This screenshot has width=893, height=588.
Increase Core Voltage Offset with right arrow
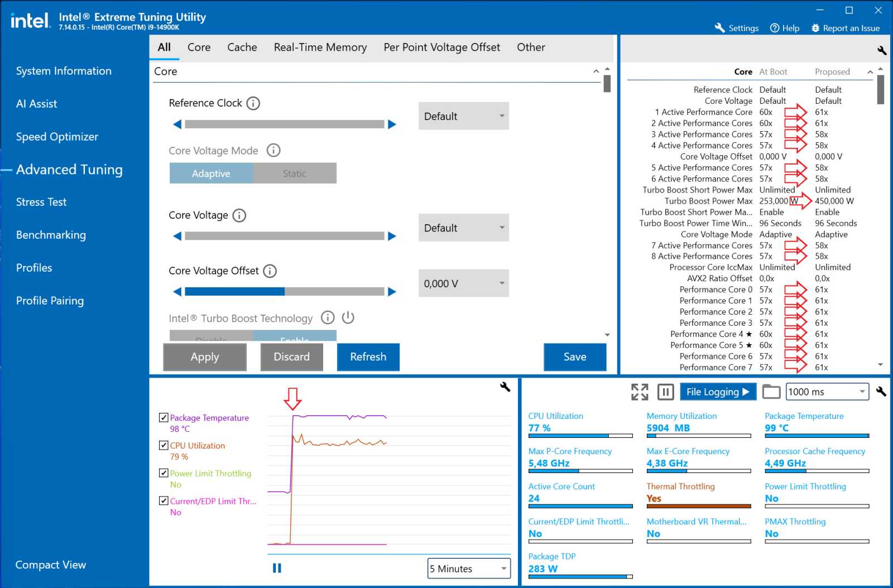(x=392, y=292)
